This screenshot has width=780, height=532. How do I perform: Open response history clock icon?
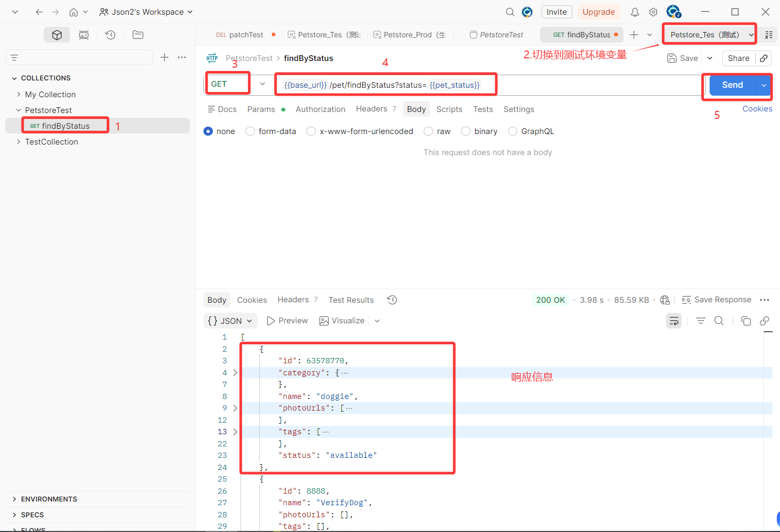pos(392,300)
